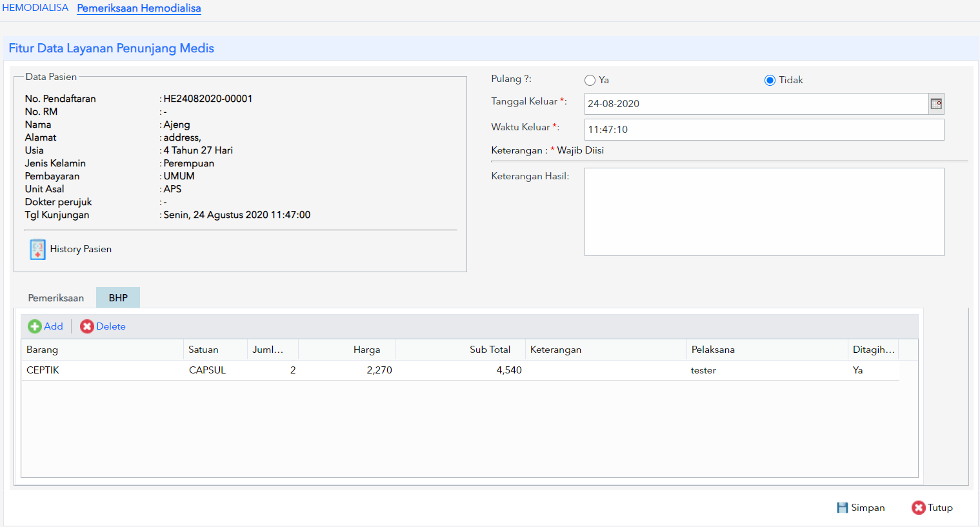This screenshot has height=527, width=980.
Task: Open the Pemeriksaan Hemodialisa breadcrumb link
Action: [139, 8]
